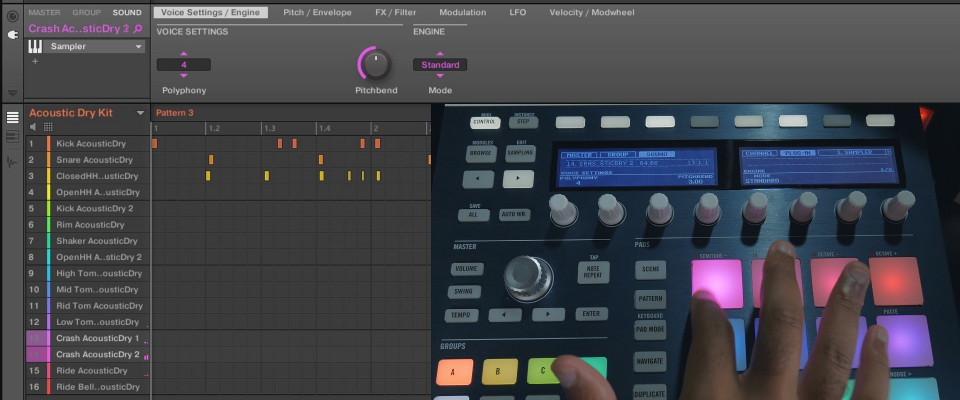Open the Velocity / Modwheel page

(x=591, y=12)
